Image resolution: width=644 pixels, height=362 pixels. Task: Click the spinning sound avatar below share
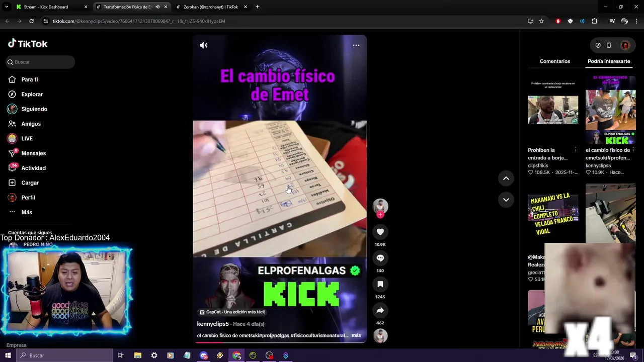(380, 336)
